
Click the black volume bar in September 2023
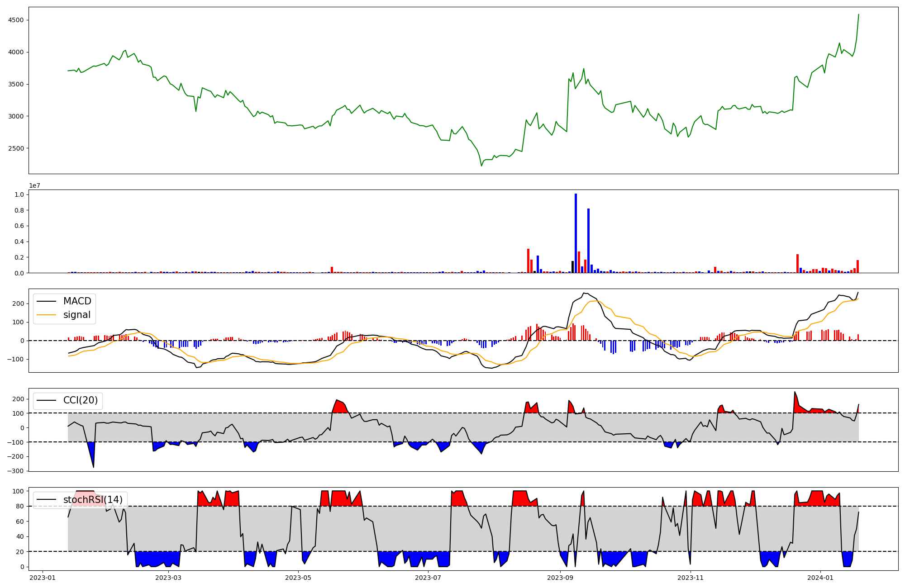pyautogui.click(x=572, y=267)
